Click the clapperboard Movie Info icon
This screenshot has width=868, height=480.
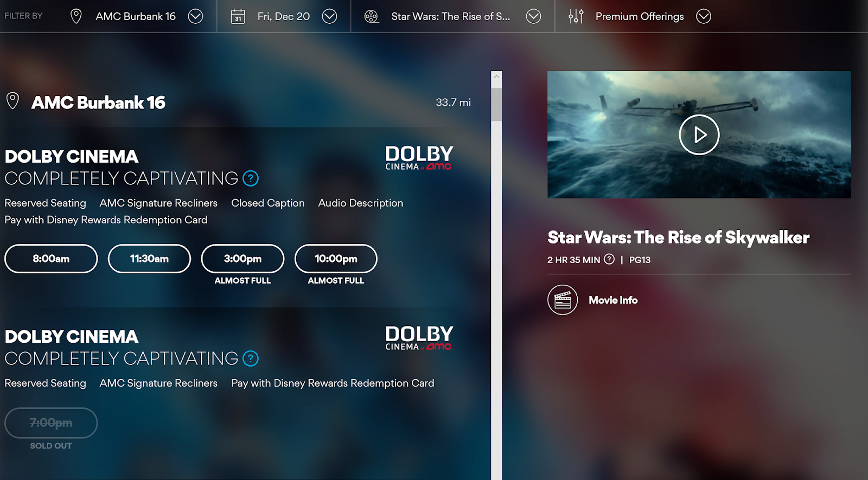tap(563, 300)
